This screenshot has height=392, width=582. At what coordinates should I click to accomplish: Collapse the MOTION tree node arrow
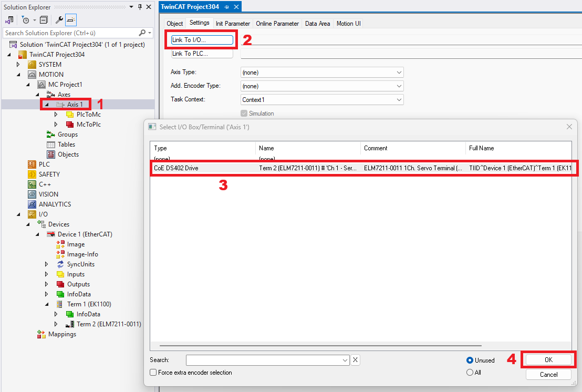pyautogui.click(x=18, y=75)
